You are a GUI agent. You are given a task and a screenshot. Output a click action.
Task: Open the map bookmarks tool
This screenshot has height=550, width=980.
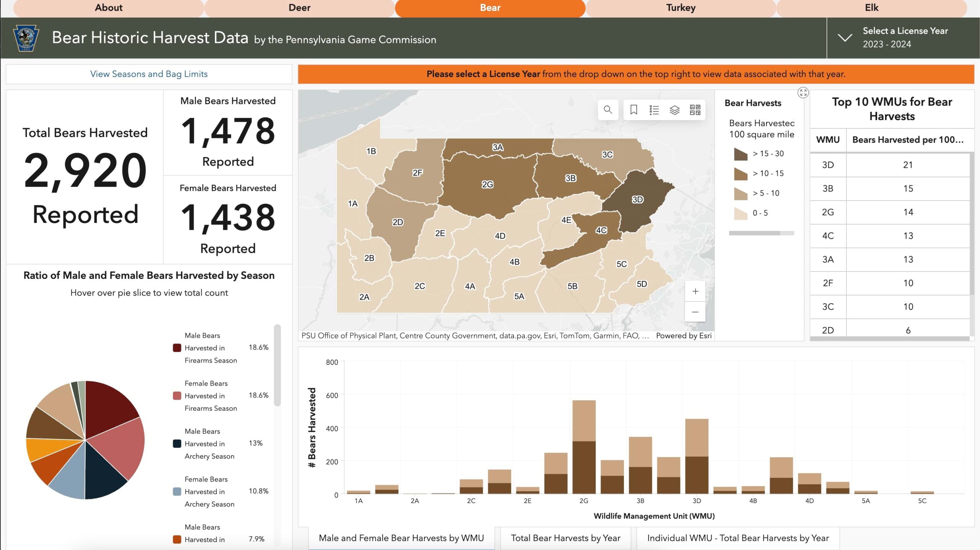tap(633, 110)
